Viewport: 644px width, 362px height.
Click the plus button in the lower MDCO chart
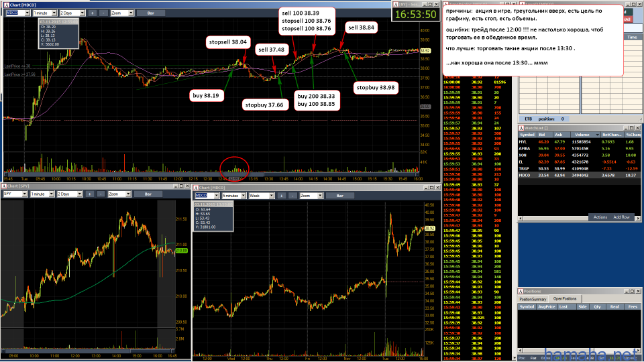(281, 196)
